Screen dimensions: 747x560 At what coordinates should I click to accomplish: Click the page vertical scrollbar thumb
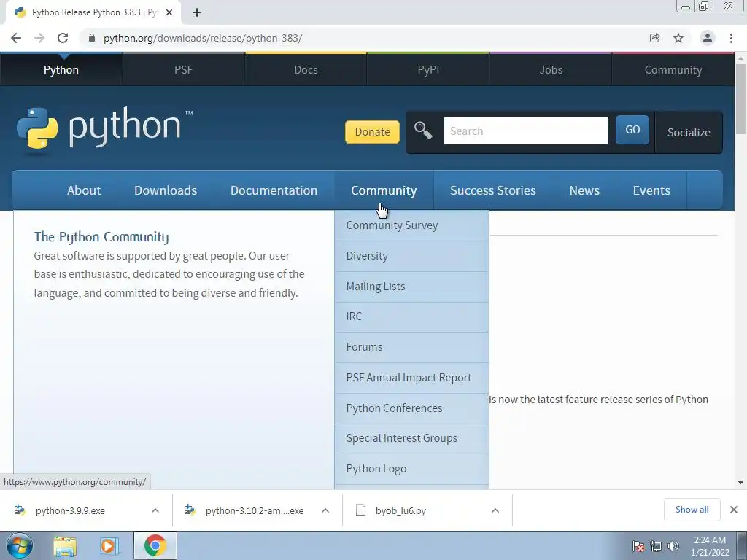740,98
